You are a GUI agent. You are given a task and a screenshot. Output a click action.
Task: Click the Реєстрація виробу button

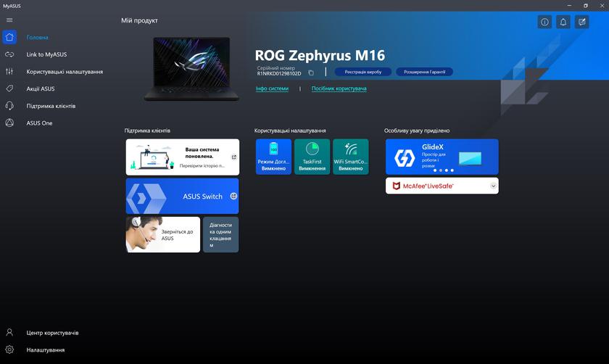(362, 72)
